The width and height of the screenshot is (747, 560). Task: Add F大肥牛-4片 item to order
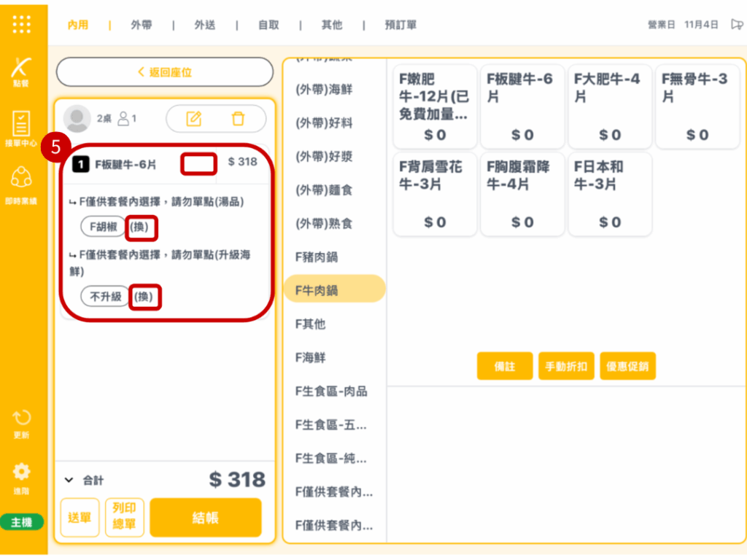coord(609,106)
